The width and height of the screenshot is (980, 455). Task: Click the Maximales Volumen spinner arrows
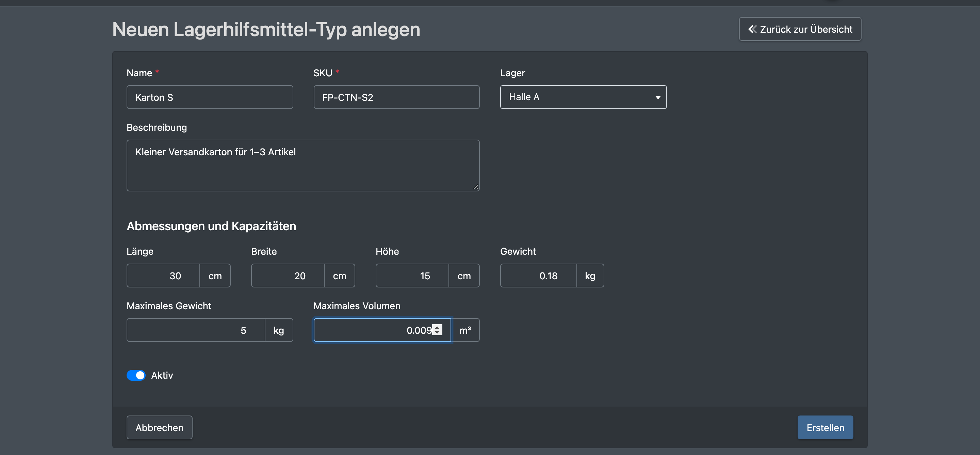pyautogui.click(x=437, y=330)
